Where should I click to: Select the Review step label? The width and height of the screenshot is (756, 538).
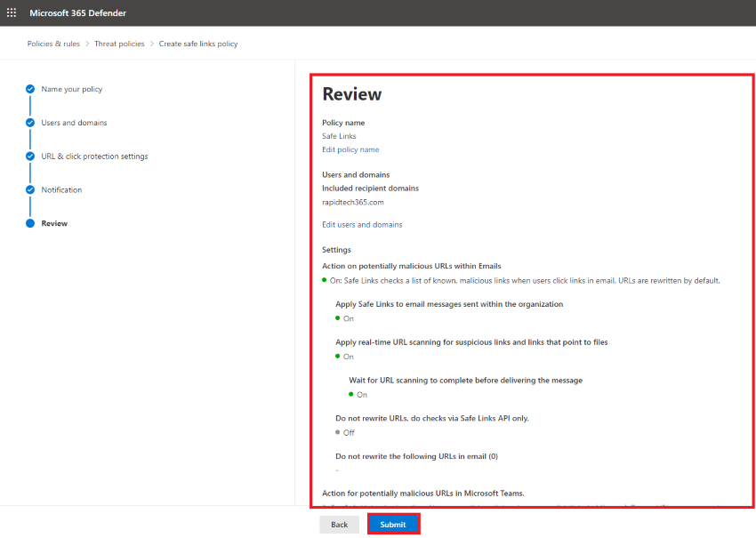(x=54, y=223)
